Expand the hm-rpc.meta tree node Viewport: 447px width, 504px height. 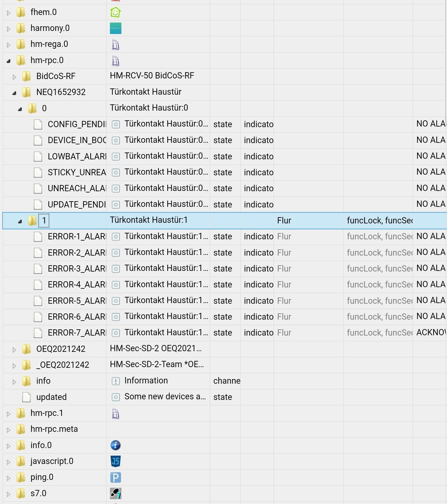point(9,430)
